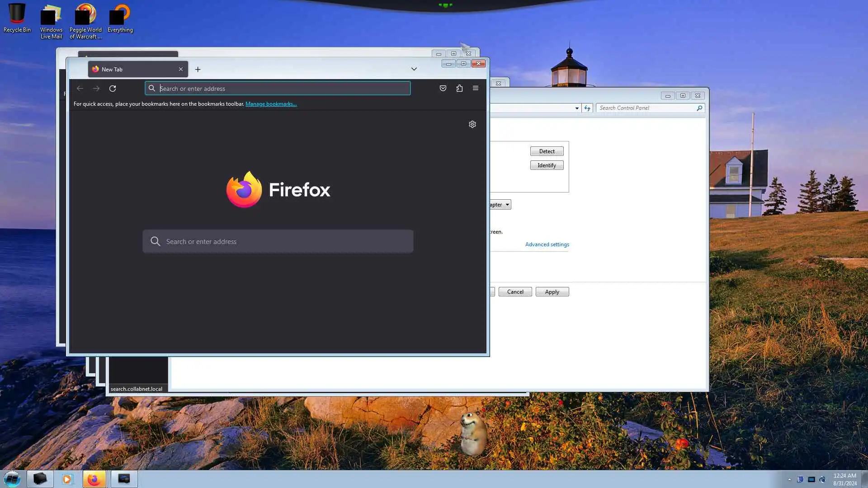Click the Firefox taskbar icon
868x488 pixels.
point(94,479)
